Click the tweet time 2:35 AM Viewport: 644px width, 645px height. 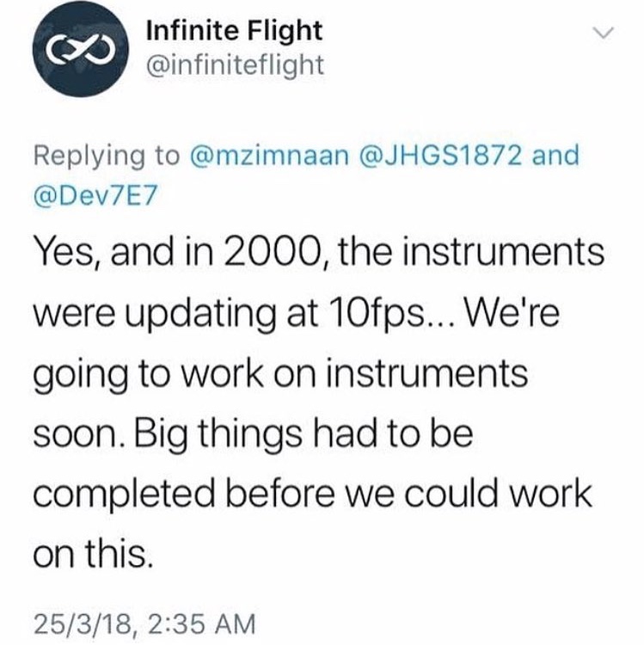199,624
